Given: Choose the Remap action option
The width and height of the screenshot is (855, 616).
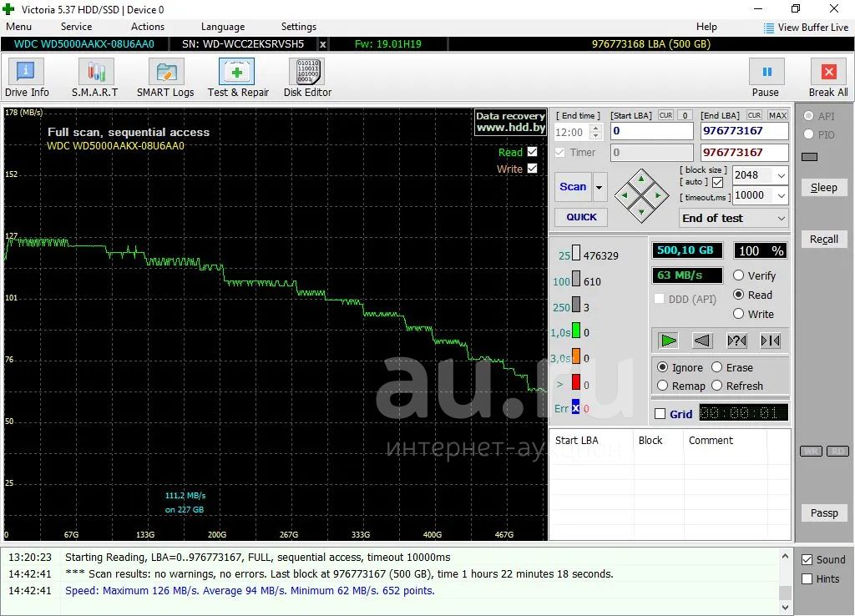Looking at the screenshot, I should click(x=663, y=386).
